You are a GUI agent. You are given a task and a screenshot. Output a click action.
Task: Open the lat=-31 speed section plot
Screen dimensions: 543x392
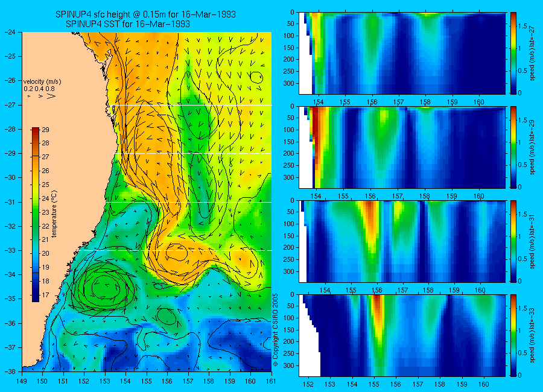[x=402, y=241]
